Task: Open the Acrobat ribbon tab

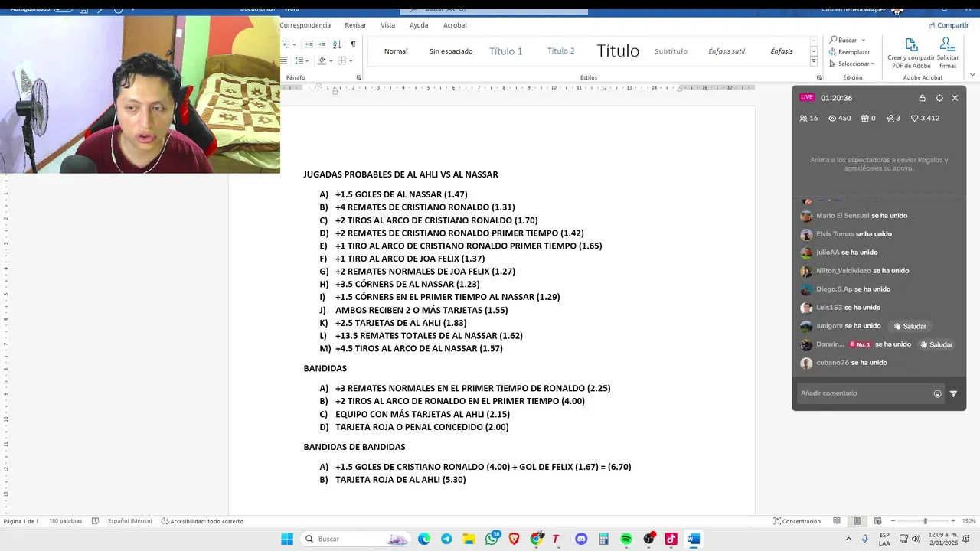Action: pos(455,25)
